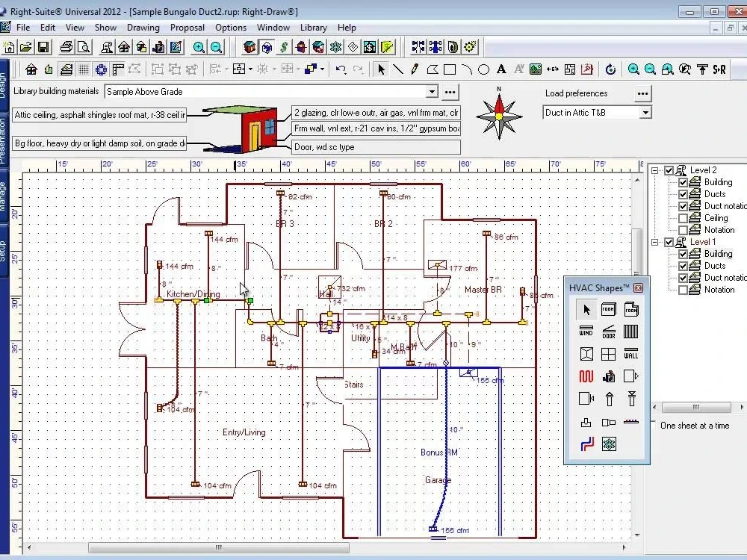Select the Door tool in HVAC Shapes palette
Screen dimensions: 747x560
(609, 332)
